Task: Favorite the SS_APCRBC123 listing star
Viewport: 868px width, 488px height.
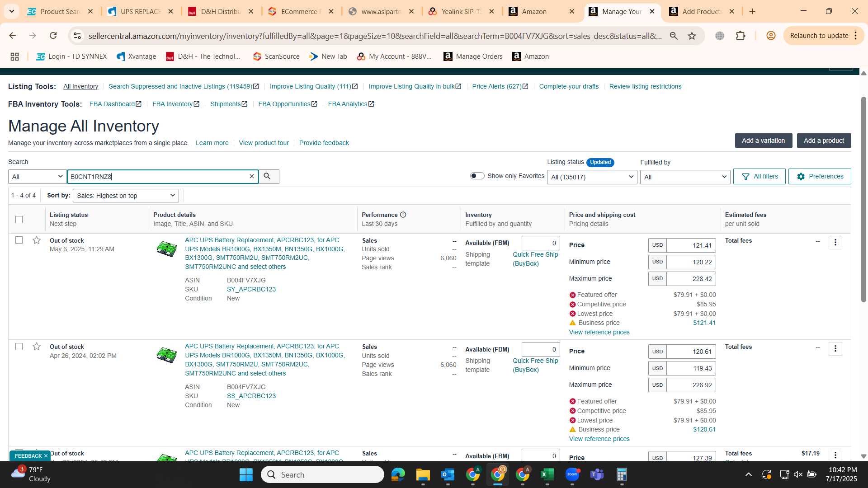Action: click(x=37, y=347)
